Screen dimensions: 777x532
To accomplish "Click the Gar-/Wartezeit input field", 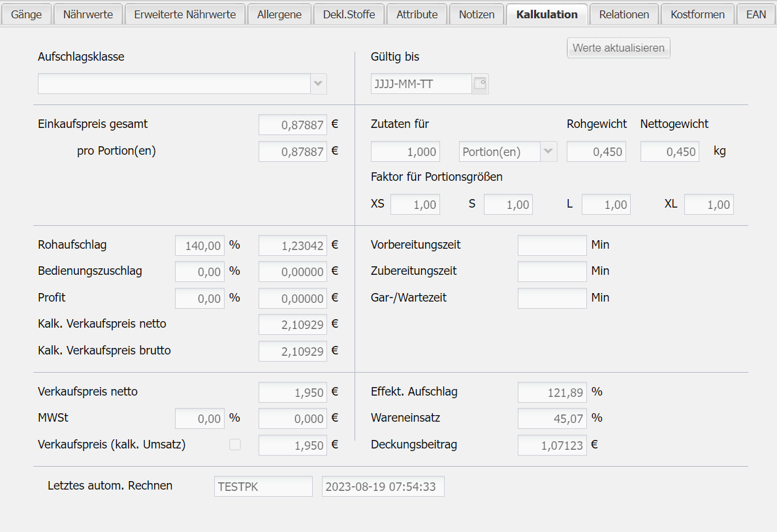I will 552,298.
